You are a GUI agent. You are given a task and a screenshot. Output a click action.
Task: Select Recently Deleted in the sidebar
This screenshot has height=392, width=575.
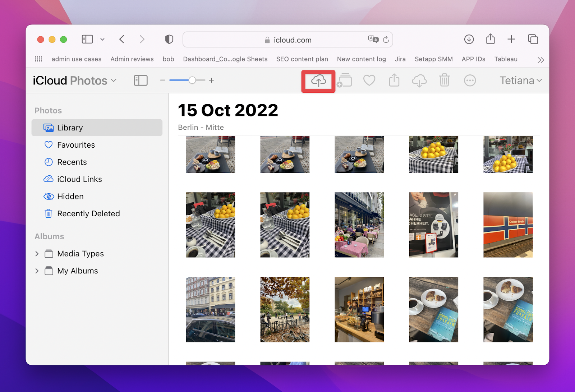97,213
